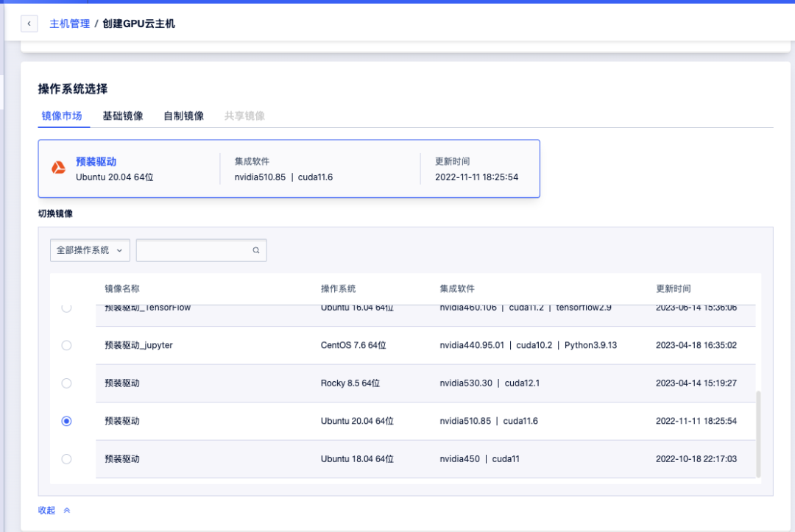The image size is (795, 532).
Task: Click the 2023-04-14 15:19:27 timestamp
Action: point(696,383)
